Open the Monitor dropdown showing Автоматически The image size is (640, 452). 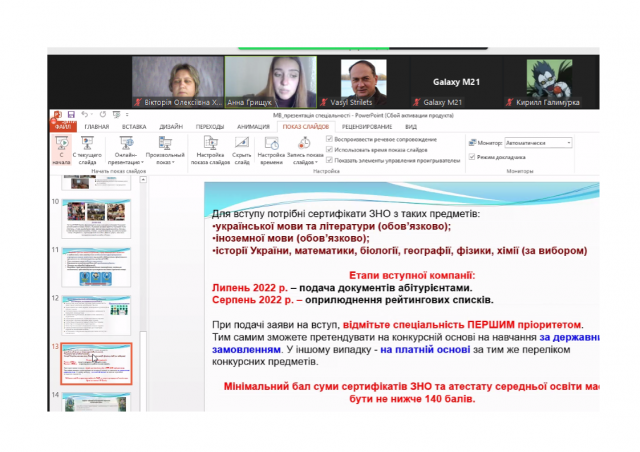click(x=538, y=143)
